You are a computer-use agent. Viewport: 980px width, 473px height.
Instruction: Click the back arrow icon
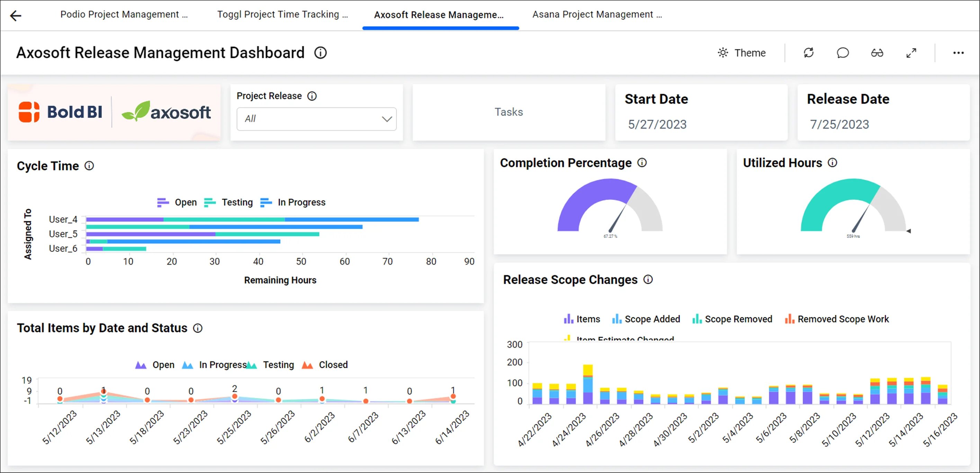click(x=16, y=15)
